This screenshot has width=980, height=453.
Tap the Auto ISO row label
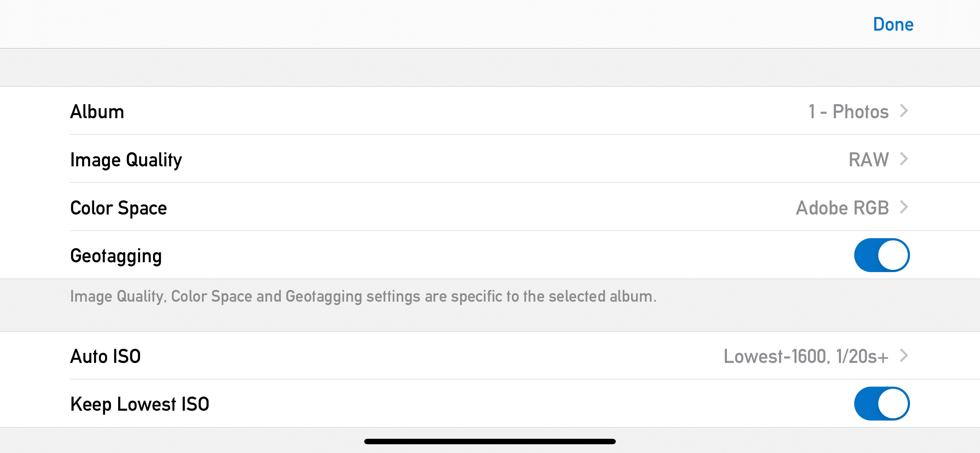[x=105, y=356]
